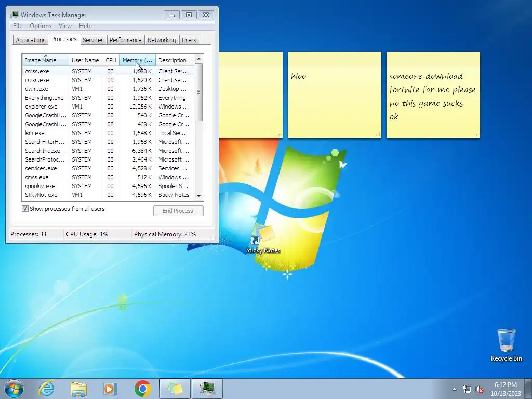This screenshot has height=399, width=532.
Task: Show hidden tray icons arrow
Action: coord(454,389)
